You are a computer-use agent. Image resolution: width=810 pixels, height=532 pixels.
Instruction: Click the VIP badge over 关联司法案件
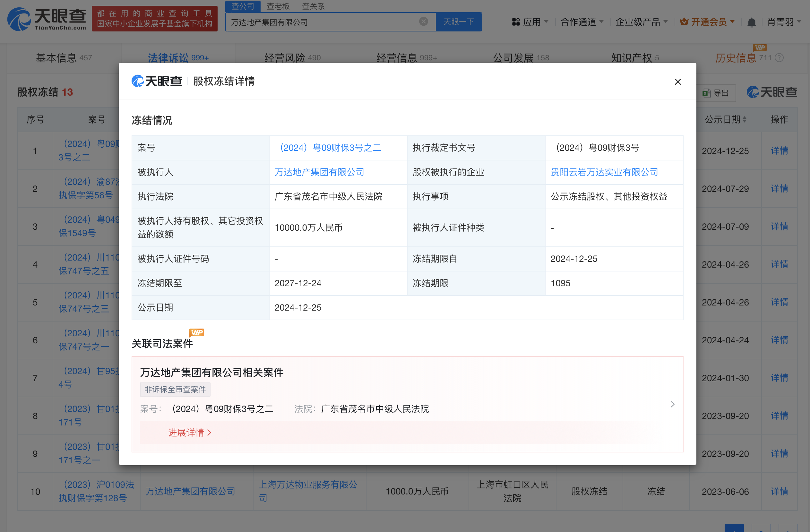(x=197, y=332)
